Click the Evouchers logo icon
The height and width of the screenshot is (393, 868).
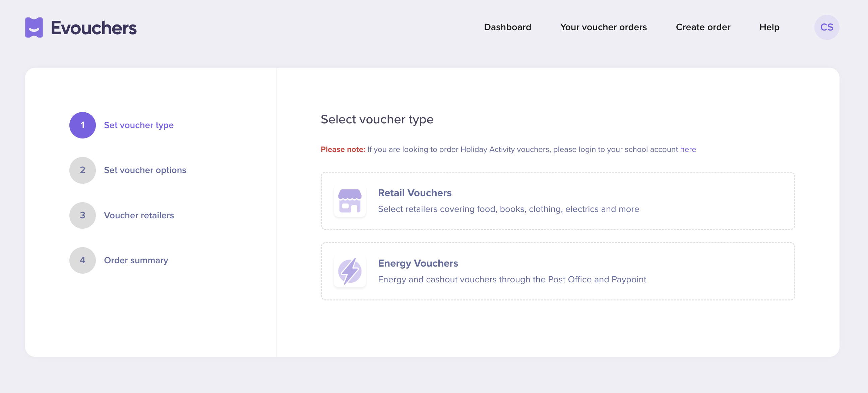[34, 27]
